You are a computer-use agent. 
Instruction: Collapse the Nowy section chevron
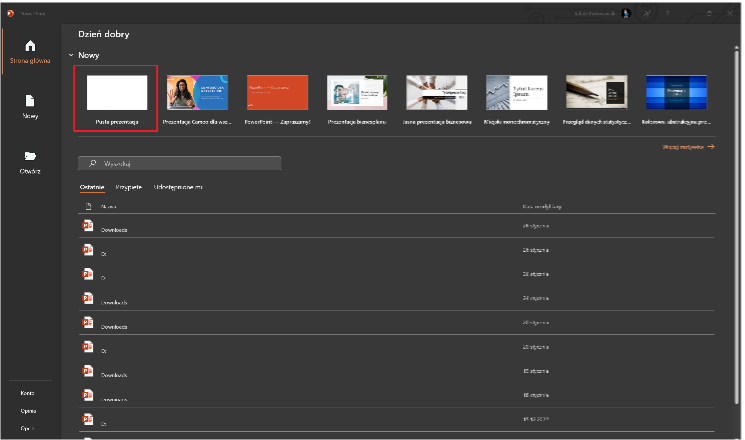click(x=70, y=56)
